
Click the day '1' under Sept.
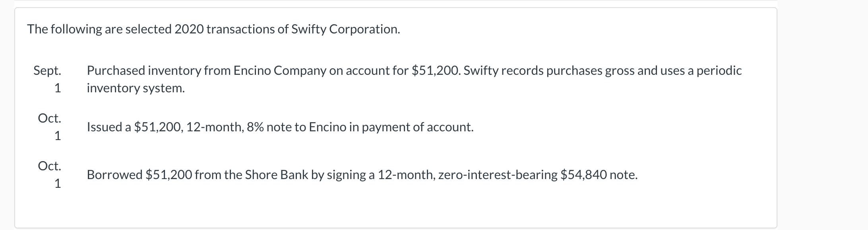coord(58,88)
